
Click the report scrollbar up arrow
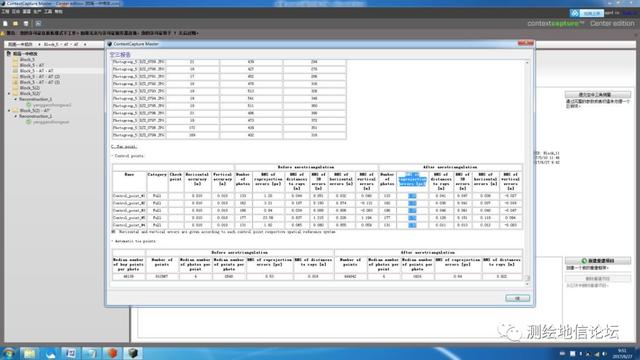[527, 62]
